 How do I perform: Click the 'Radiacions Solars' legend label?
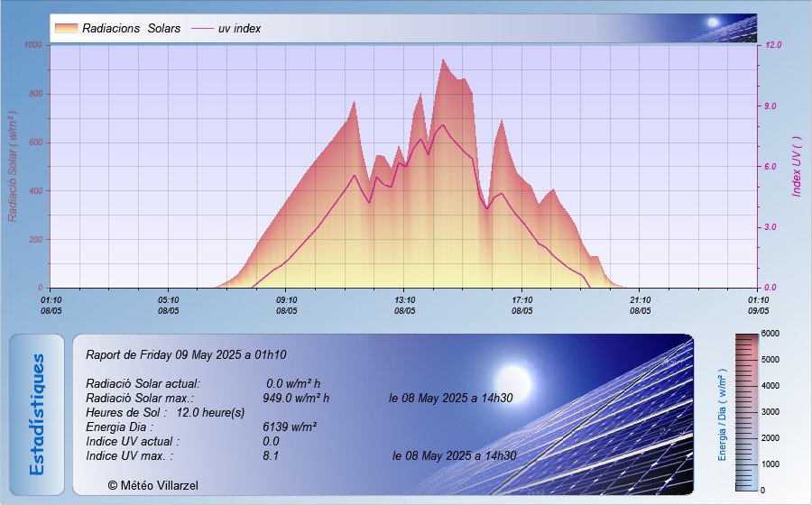pos(132,29)
